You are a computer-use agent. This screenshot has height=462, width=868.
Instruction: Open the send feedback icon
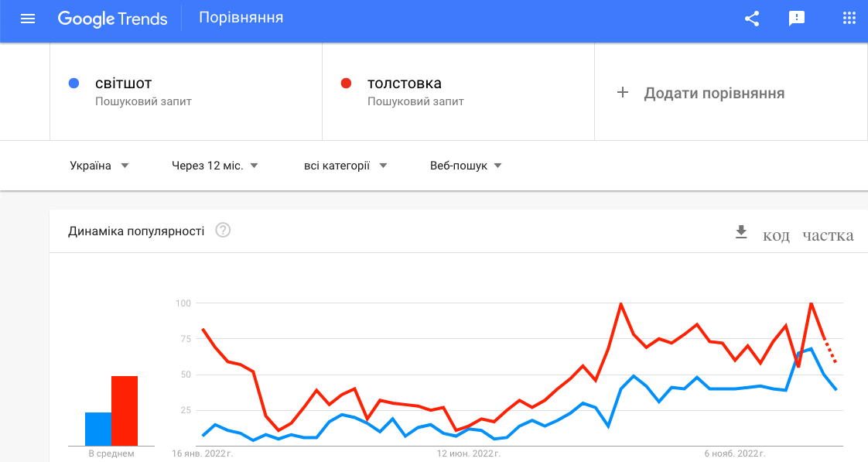pos(797,19)
